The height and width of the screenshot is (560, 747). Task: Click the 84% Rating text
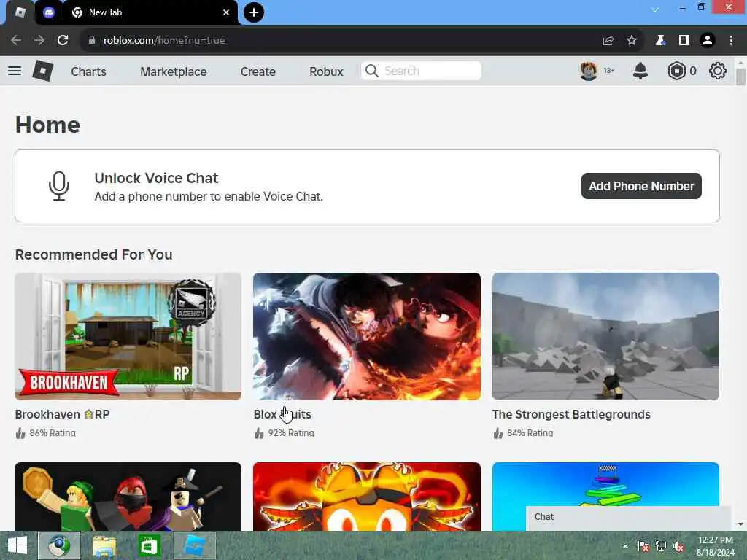click(530, 433)
